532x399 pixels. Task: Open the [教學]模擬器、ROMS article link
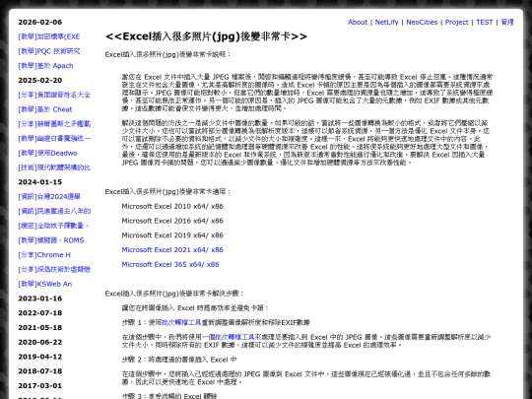(51, 240)
